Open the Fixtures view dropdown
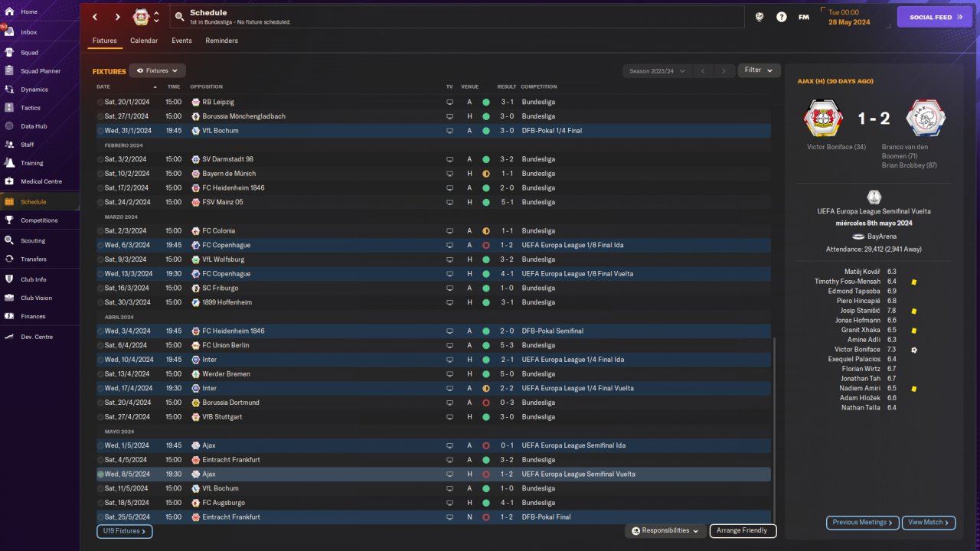Screen dimensions: 980x551 (157, 70)
